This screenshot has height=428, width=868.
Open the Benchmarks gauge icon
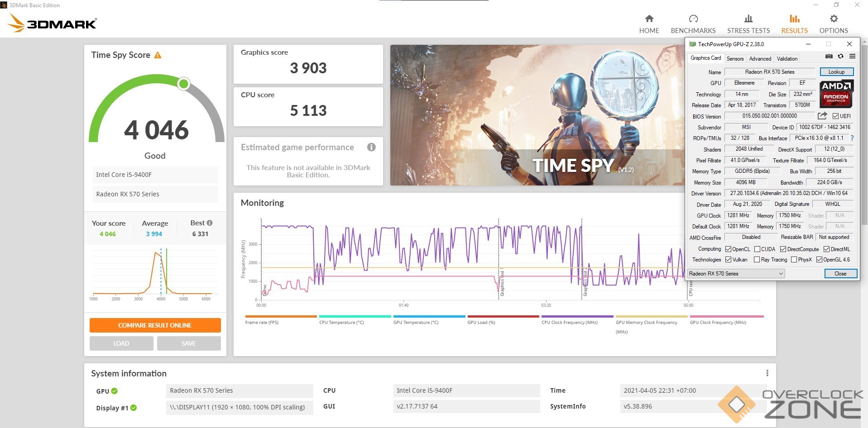(693, 19)
